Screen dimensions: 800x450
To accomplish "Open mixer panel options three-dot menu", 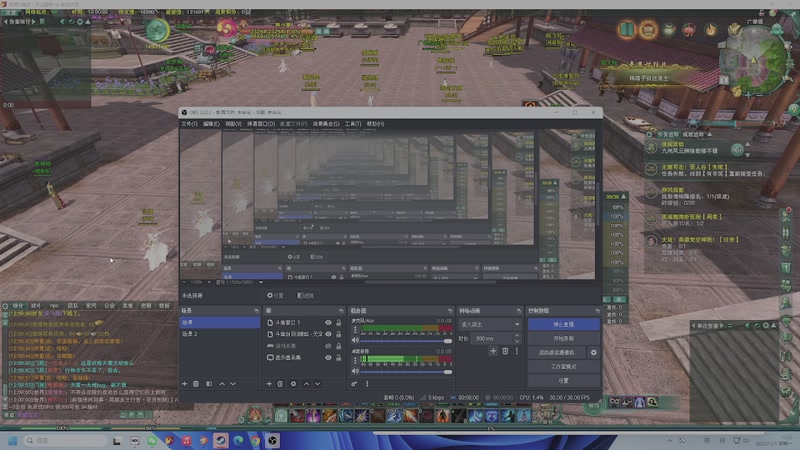I will (x=367, y=384).
